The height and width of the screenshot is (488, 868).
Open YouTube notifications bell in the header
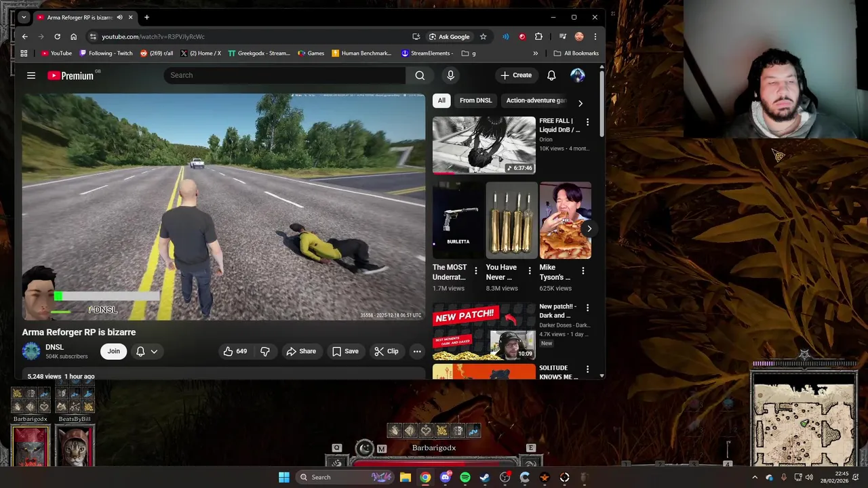click(x=551, y=75)
